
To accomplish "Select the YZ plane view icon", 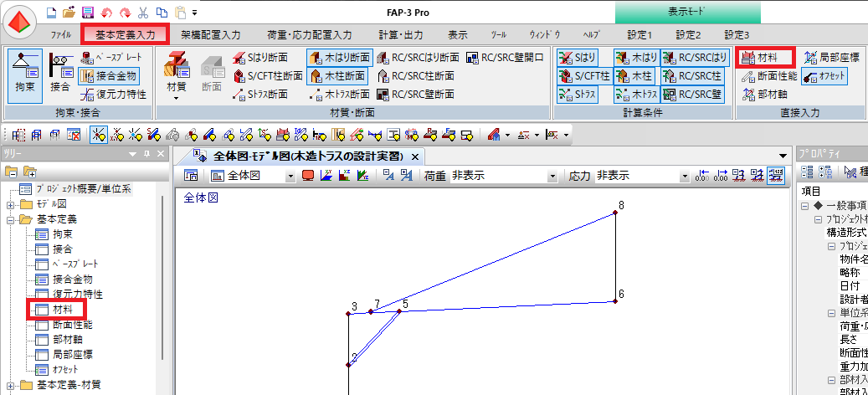I will pos(363,176).
